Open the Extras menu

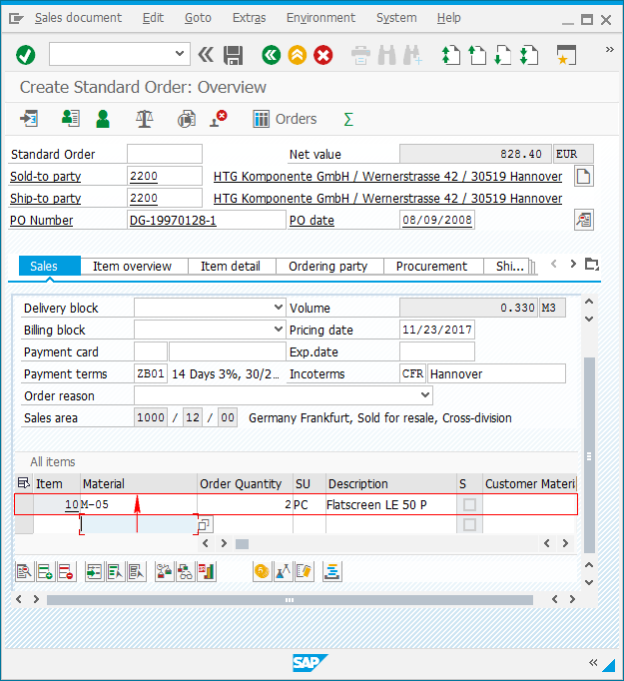[x=249, y=18]
